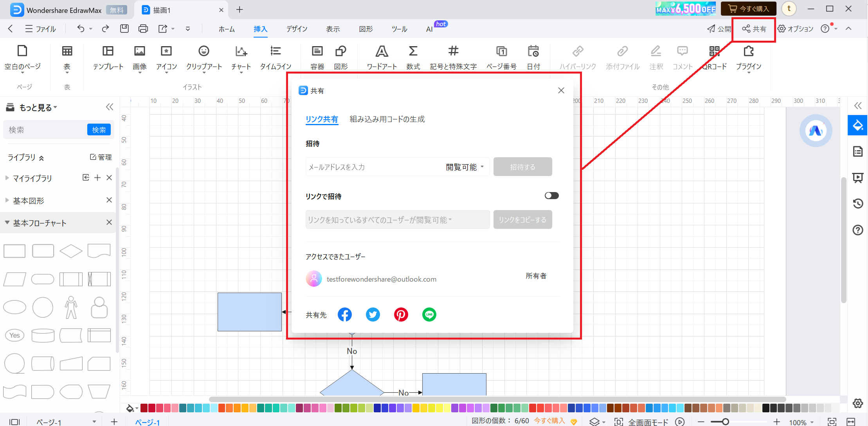
Task: Open the 組み込み用コードの生成 tab
Action: [387, 119]
